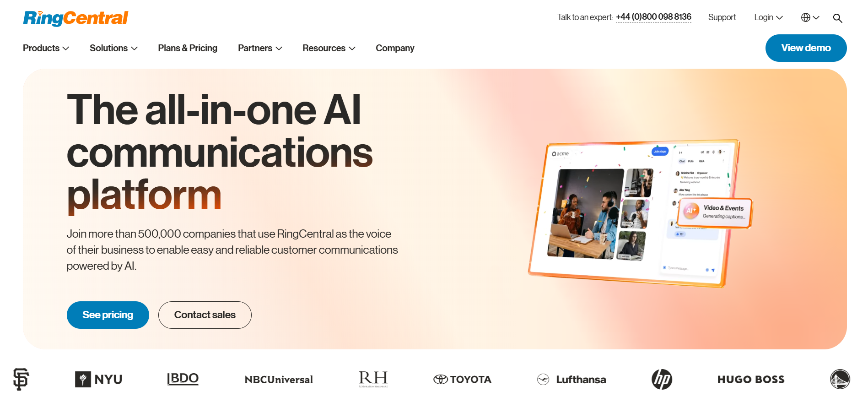
Task: Click the View demo button
Action: pyautogui.click(x=806, y=48)
